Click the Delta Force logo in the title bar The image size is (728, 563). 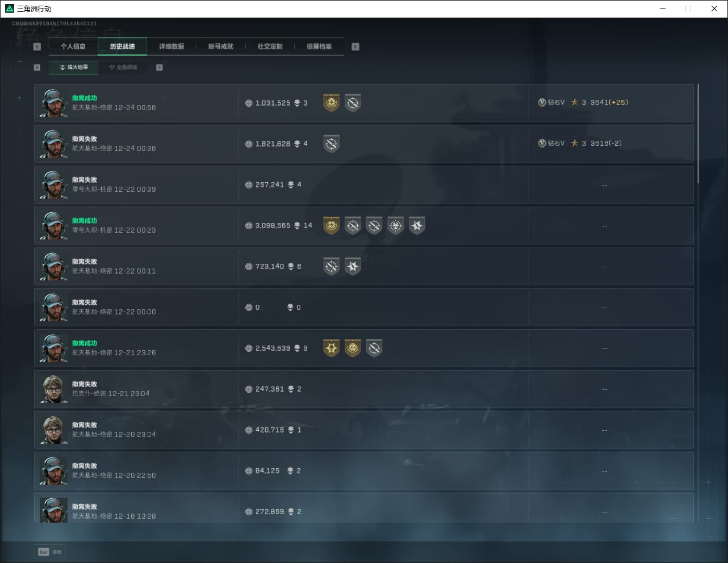(9, 9)
